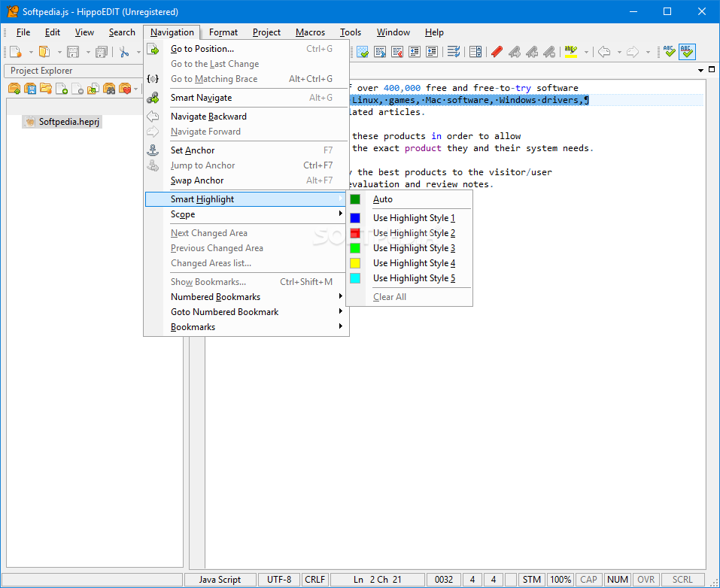The width and height of the screenshot is (720, 588).
Task: Click the synchronized scroll view toolbar icon
Action: (475, 52)
